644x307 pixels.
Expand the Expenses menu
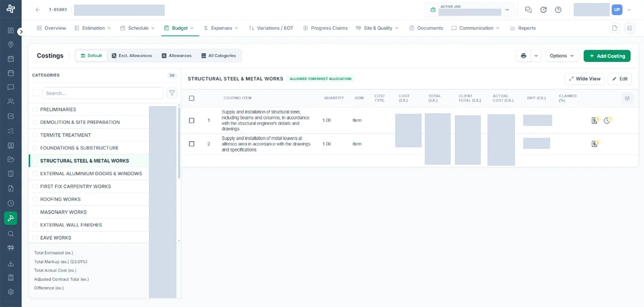221,28
